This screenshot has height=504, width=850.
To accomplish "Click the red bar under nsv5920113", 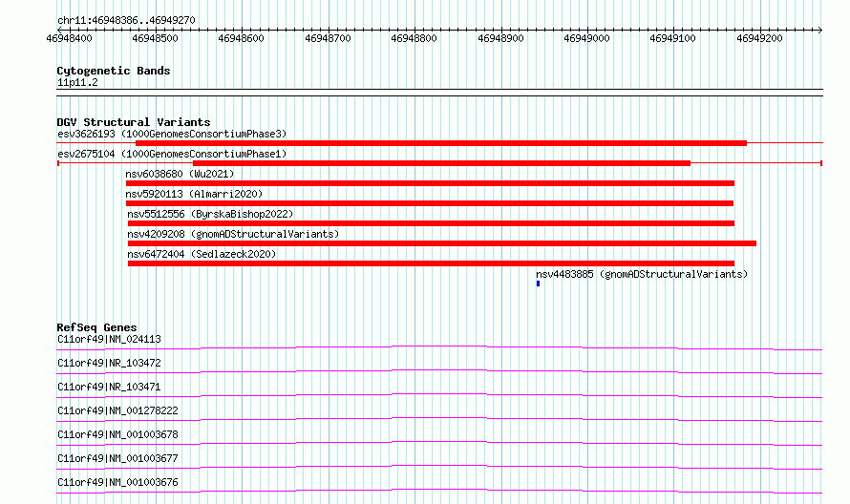I will pos(430,203).
